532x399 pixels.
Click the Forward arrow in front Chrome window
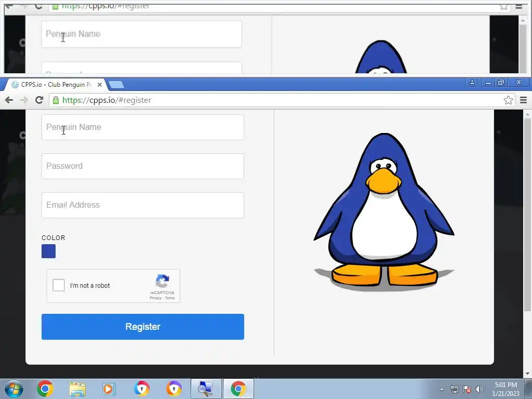point(24,100)
